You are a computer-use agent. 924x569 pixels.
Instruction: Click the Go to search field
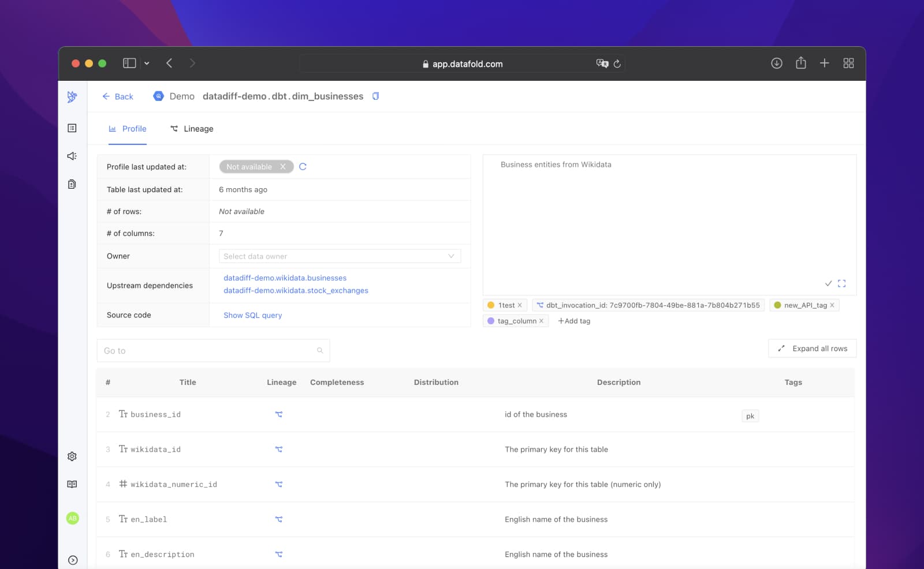pyautogui.click(x=214, y=351)
